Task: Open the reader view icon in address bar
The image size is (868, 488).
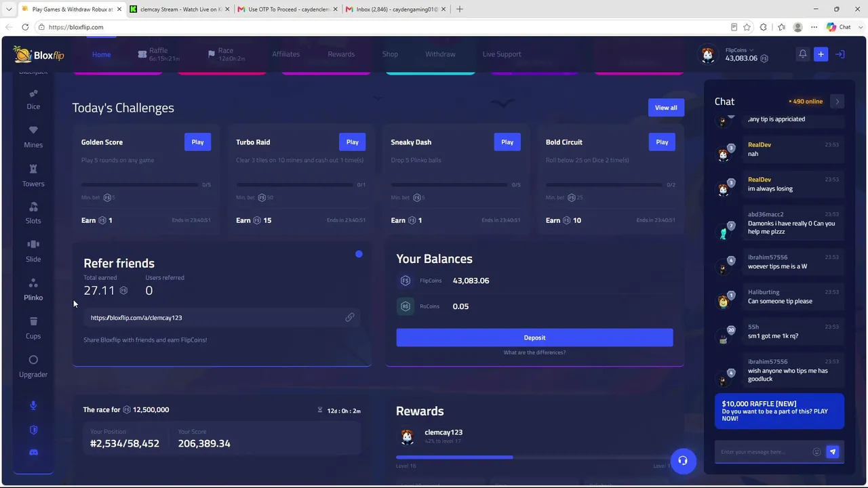Action: pos(734,27)
